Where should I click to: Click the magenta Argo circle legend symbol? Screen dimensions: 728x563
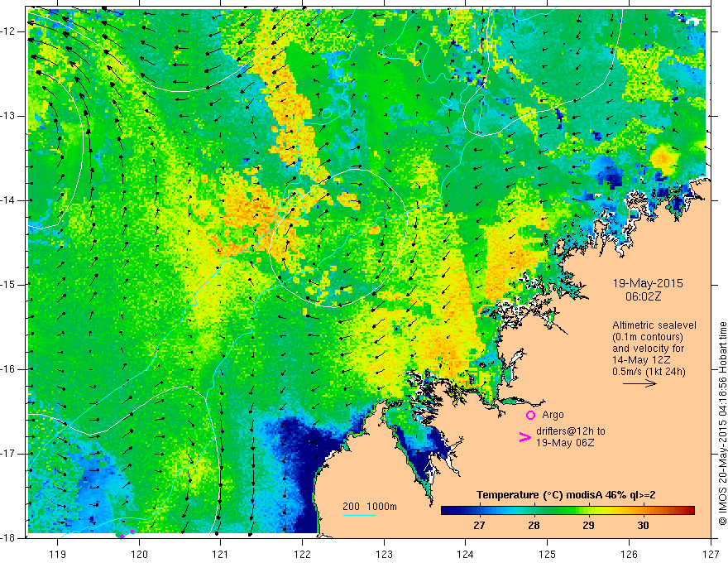pos(530,415)
